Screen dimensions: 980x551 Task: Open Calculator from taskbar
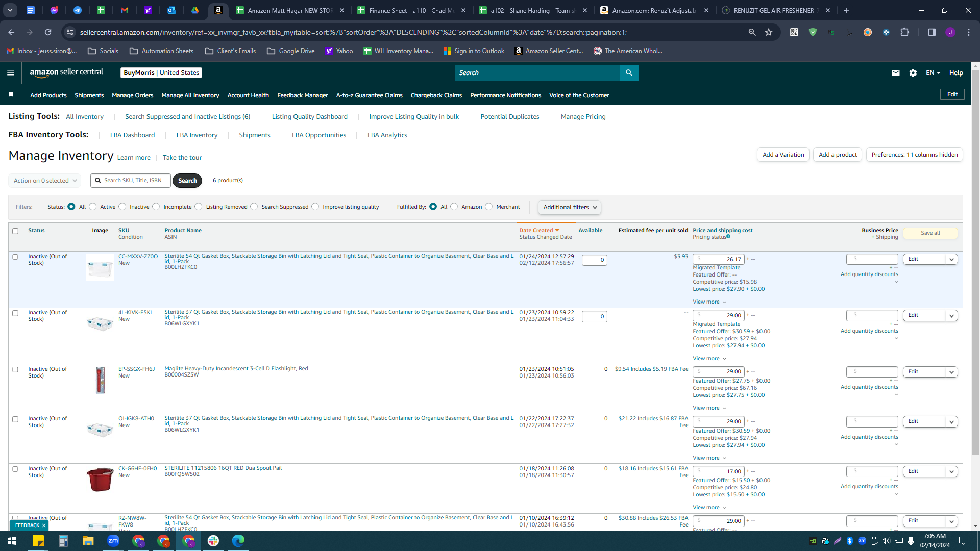(63, 541)
